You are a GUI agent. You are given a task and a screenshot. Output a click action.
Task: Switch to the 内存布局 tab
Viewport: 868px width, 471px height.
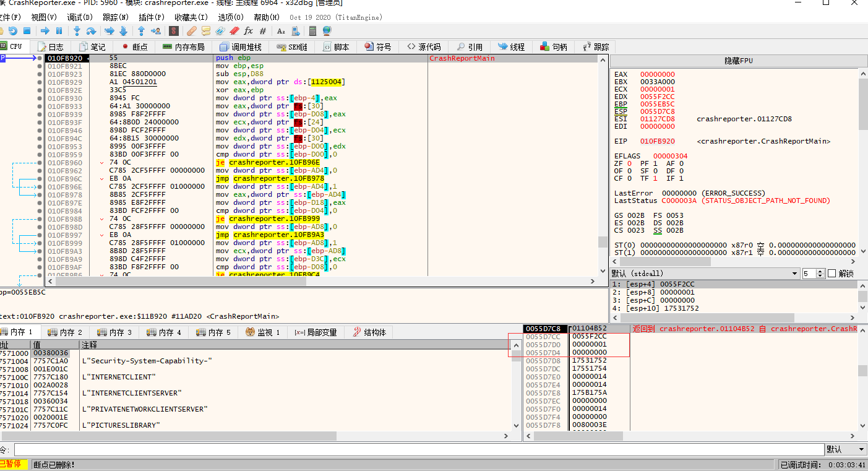click(184, 47)
